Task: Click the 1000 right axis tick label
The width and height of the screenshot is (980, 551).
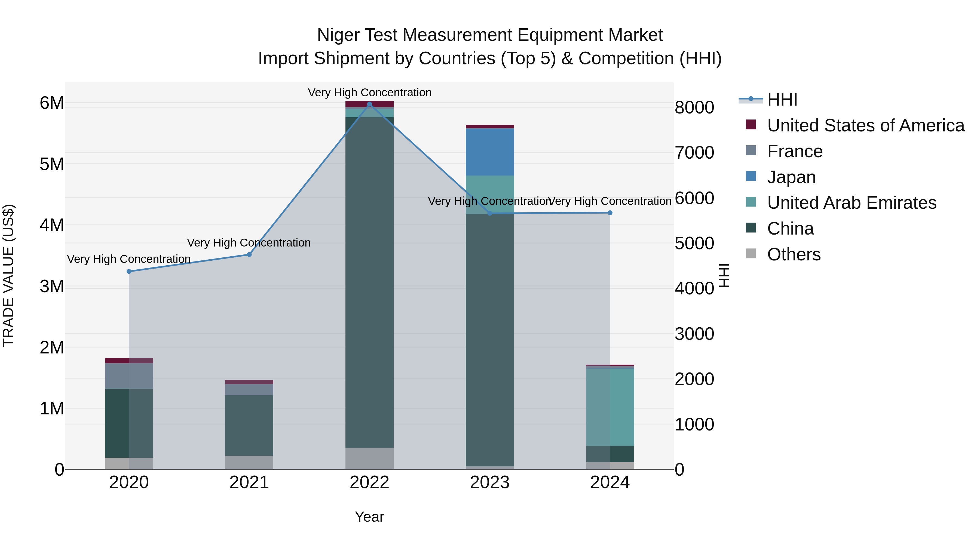Action: 694,424
